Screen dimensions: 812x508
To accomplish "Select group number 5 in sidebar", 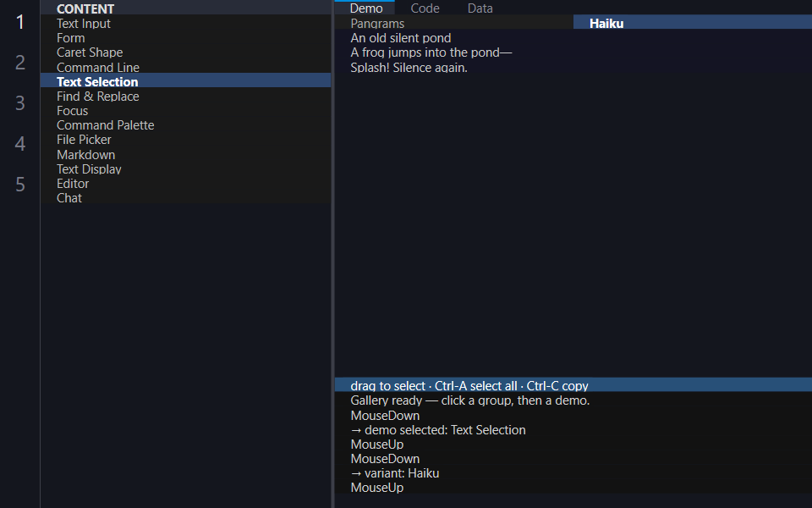I will (x=19, y=185).
